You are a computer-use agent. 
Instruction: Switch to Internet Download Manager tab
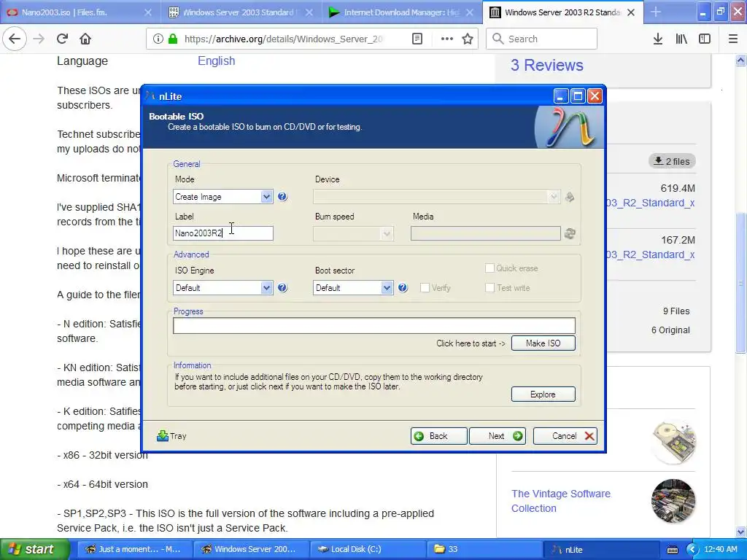click(401, 12)
